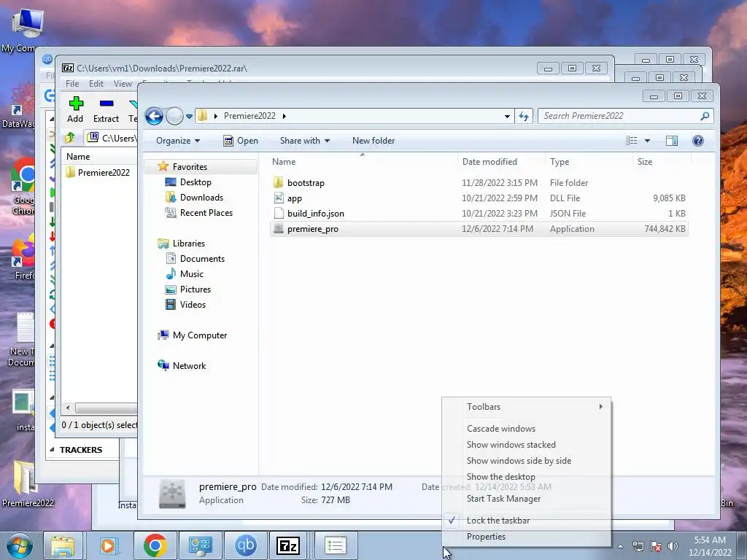
Task: Choose Cascade windows from context menu
Action: click(x=527, y=429)
